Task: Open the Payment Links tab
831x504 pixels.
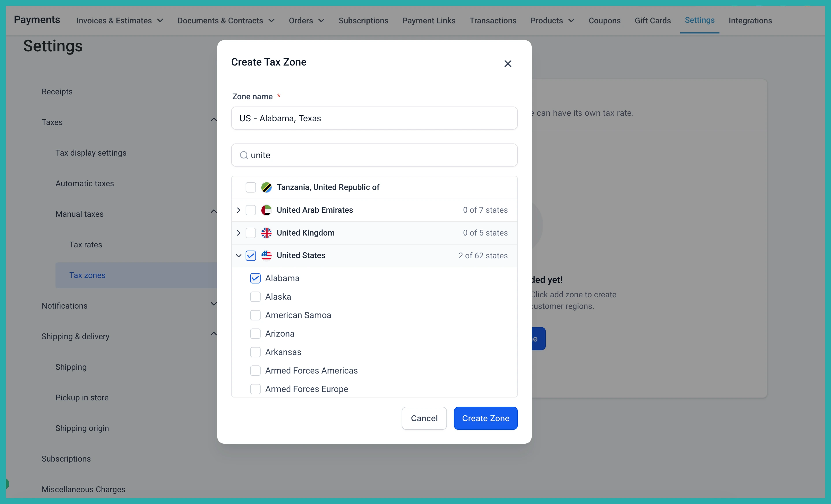Action: coord(429,20)
